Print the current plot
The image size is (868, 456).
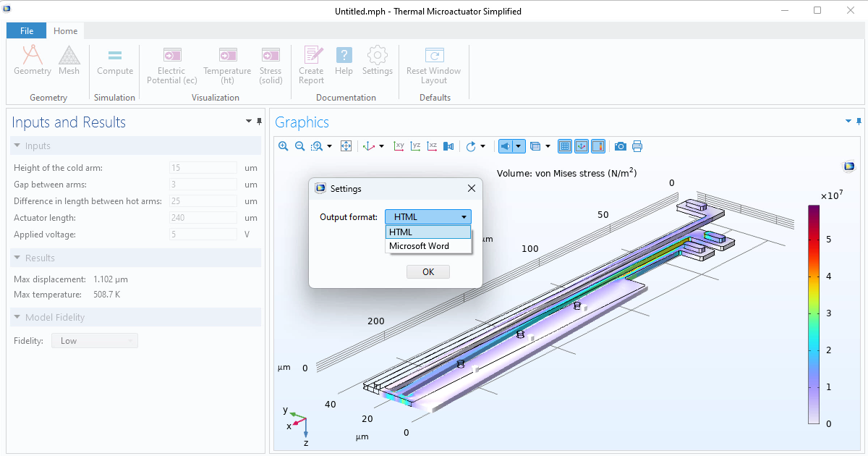tap(637, 146)
